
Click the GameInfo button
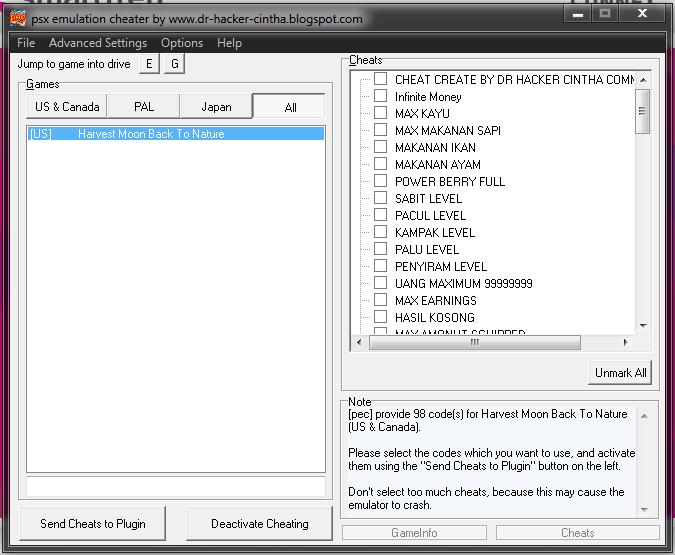pos(414,533)
